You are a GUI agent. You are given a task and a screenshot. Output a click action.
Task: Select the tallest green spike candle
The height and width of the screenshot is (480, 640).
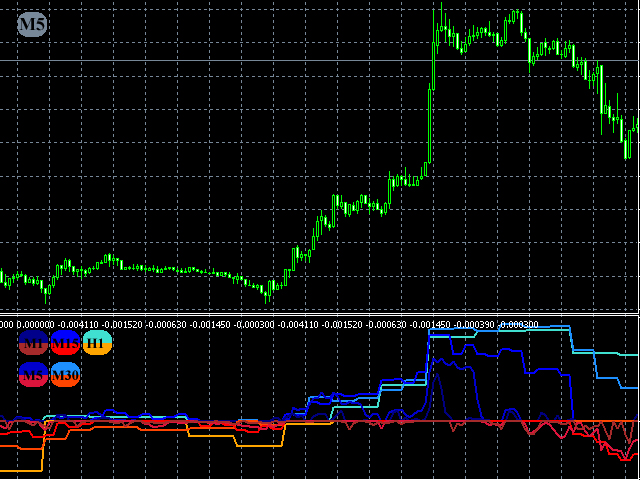[429, 124]
